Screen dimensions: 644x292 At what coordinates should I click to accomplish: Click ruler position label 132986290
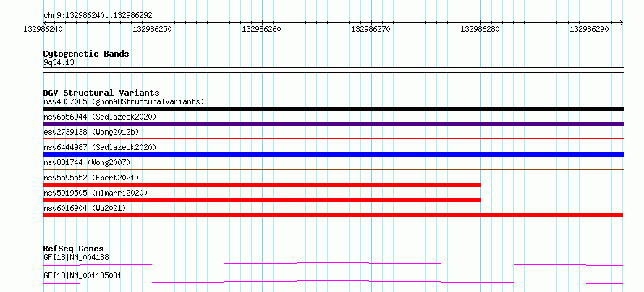tap(590, 29)
